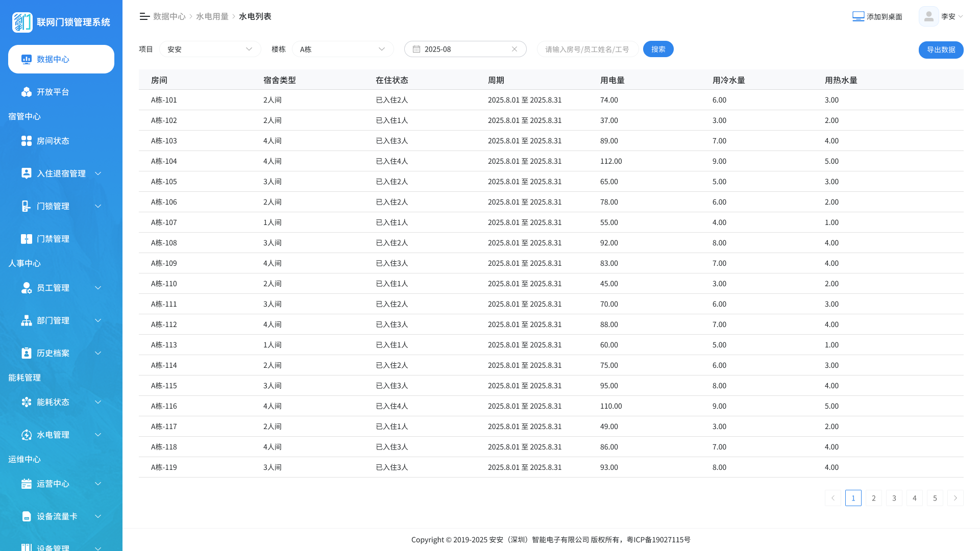Viewport: 980px width, 551px height.
Task: Clear the 2025-08 date with X icon
Action: 514,49
